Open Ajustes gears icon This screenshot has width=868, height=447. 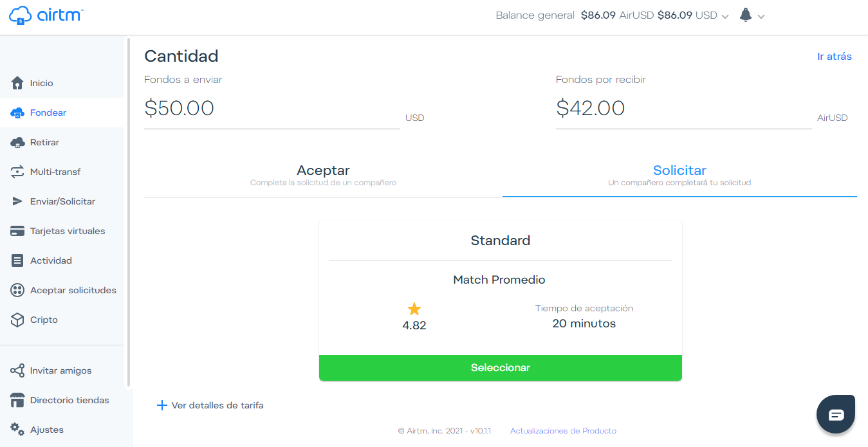[x=18, y=429]
